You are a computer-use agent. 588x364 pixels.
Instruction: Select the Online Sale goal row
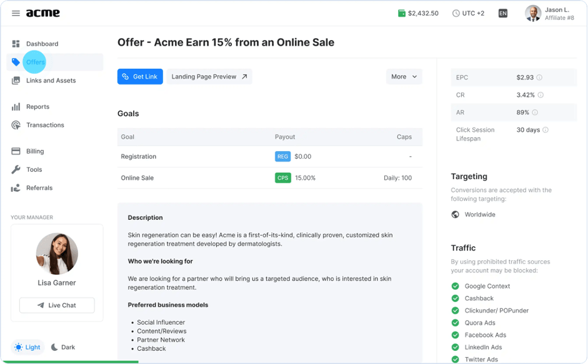click(270, 178)
